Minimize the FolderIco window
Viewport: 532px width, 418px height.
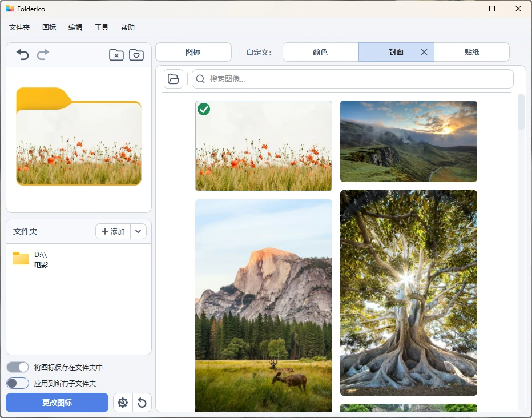pyautogui.click(x=466, y=9)
